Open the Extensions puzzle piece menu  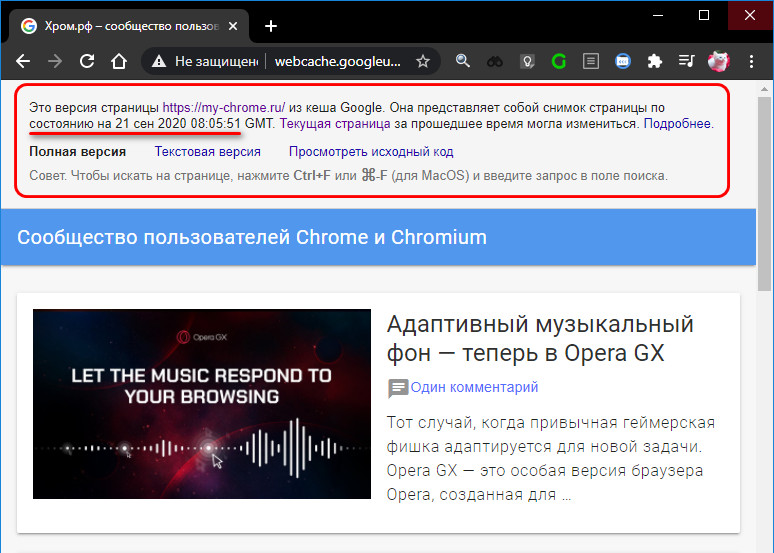655,61
